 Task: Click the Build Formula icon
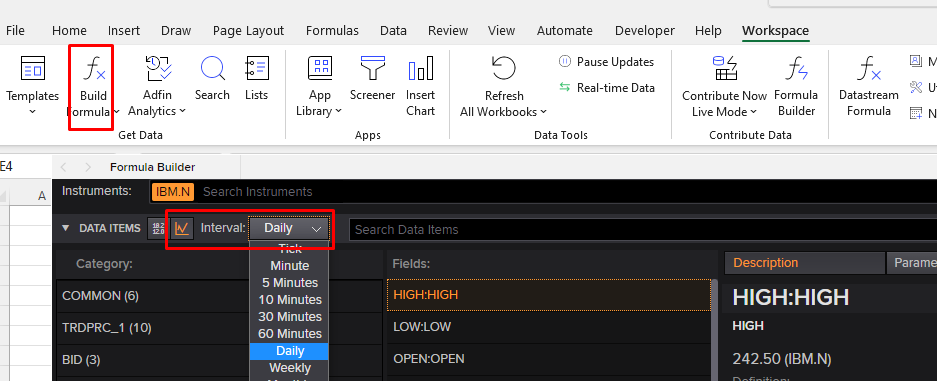pyautogui.click(x=93, y=68)
